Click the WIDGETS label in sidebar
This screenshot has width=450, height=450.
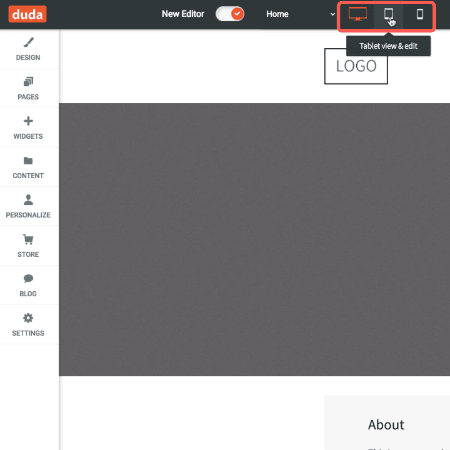coord(28,136)
